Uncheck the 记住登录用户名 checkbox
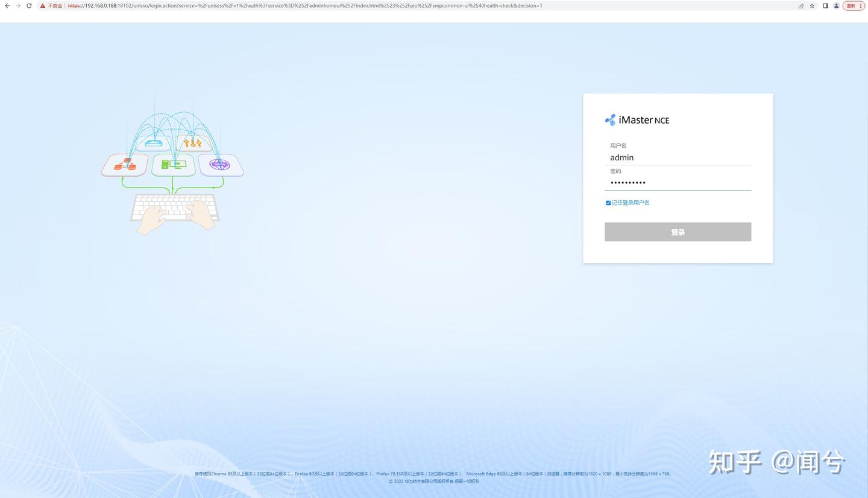868x498 pixels. (608, 203)
